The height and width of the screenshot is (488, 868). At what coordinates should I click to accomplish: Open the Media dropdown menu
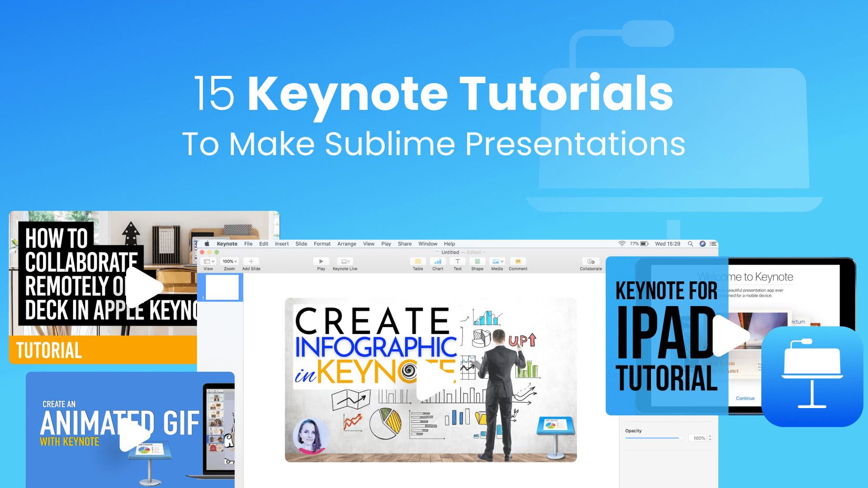pyautogui.click(x=497, y=262)
